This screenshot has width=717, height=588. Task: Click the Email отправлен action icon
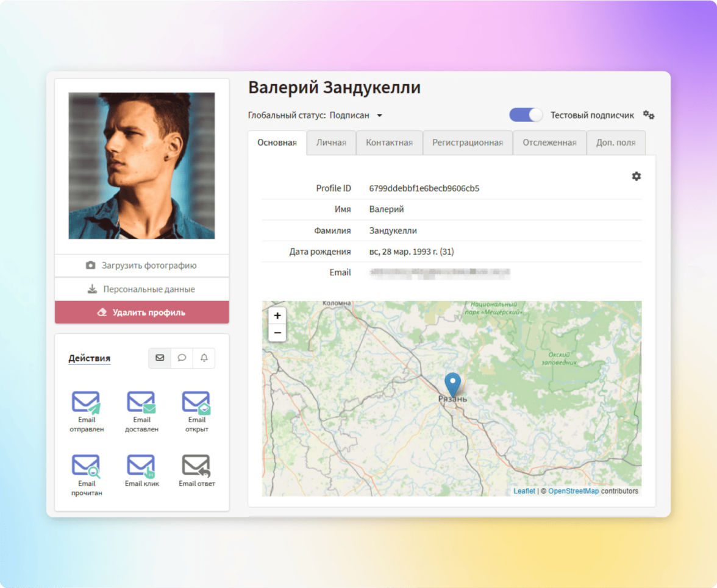(86, 403)
